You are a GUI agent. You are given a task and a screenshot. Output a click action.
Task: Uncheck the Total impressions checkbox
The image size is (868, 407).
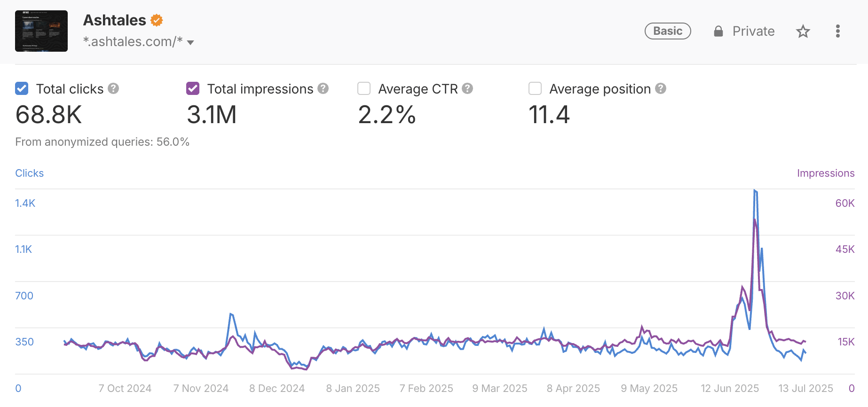click(x=193, y=88)
